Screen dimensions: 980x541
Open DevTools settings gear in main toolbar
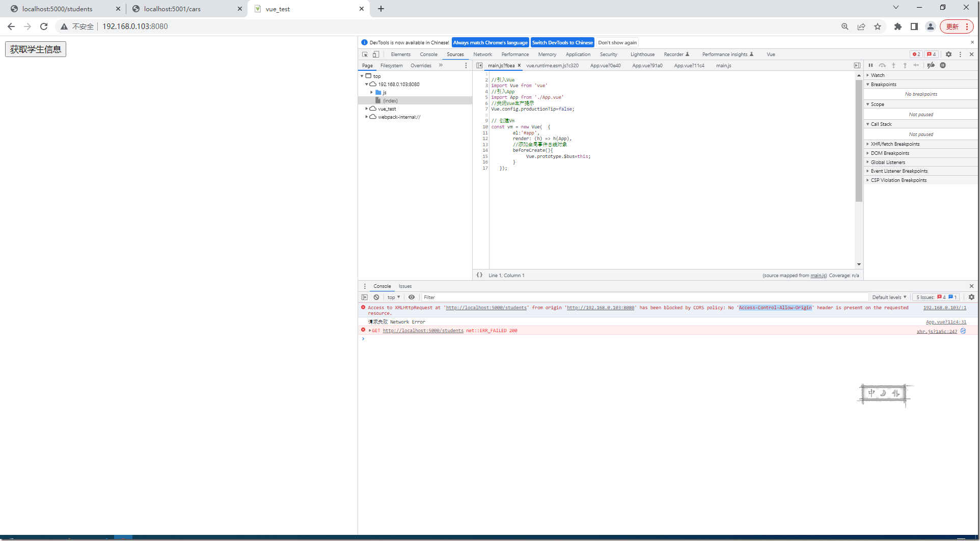(x=948, y=55)
